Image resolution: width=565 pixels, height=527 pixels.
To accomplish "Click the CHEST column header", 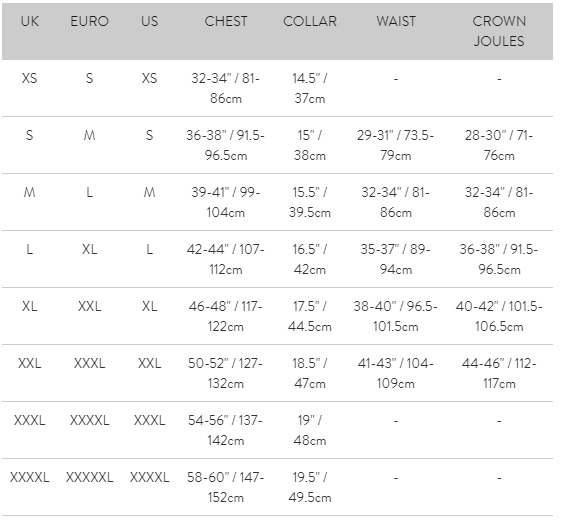I will point(226,21).
